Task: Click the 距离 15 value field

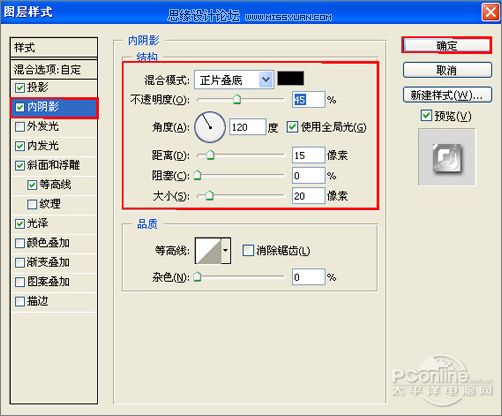Action: pyautogui.click(x=308, y=155)
